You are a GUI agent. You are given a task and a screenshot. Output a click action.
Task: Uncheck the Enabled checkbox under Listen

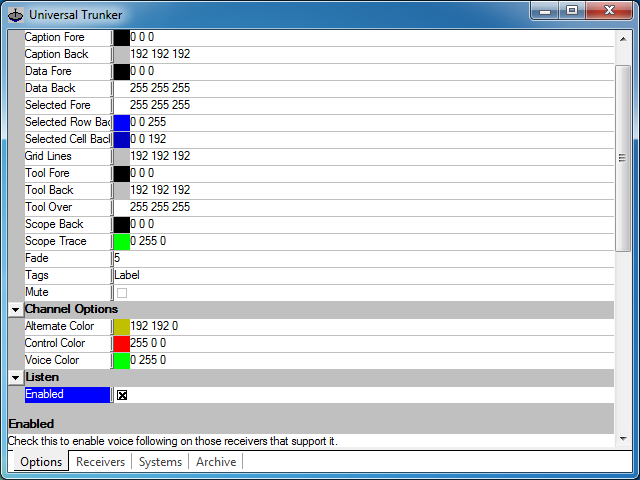[122, 395]
